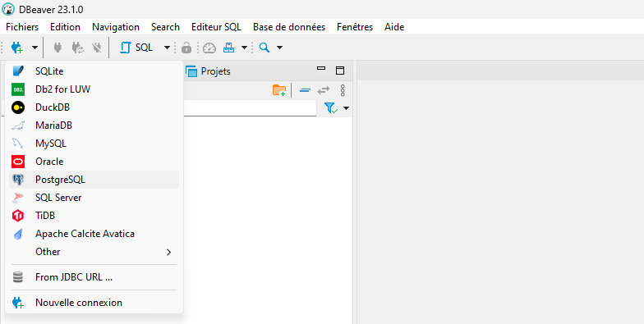Open the Navigation menu
Image resolution: width=644 pixels, height=324 pixels.
tap(116, 27)
